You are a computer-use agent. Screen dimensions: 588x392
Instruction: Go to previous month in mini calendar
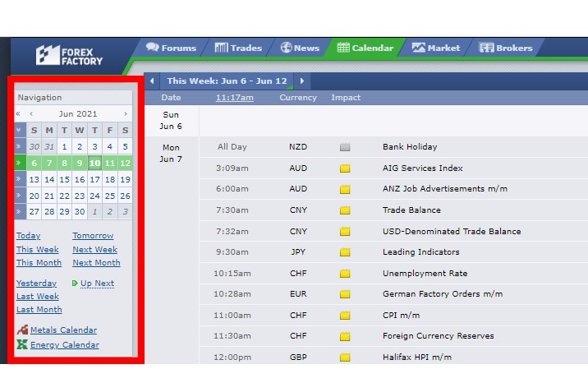(31, 114)
